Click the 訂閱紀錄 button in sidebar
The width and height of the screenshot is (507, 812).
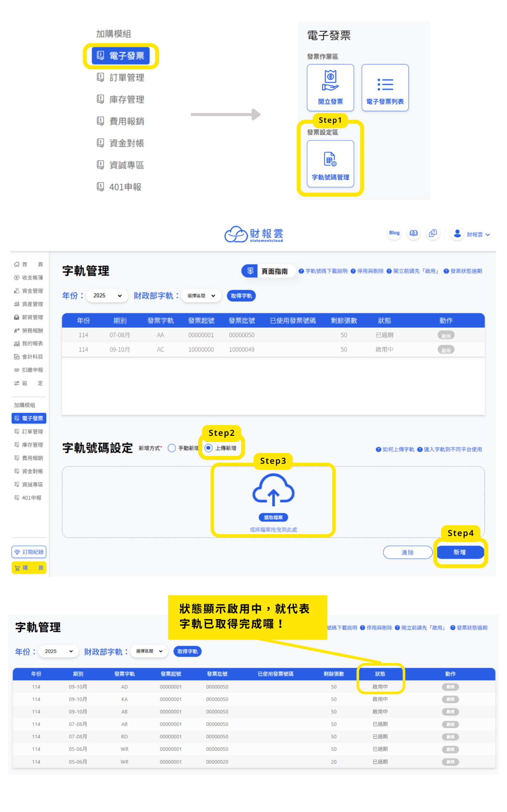click(29, 552)
